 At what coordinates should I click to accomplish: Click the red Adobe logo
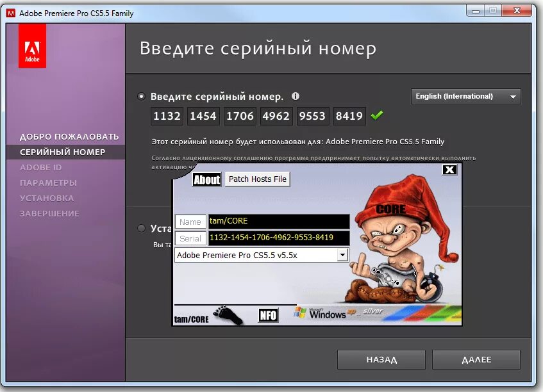[x=32, y=45]
